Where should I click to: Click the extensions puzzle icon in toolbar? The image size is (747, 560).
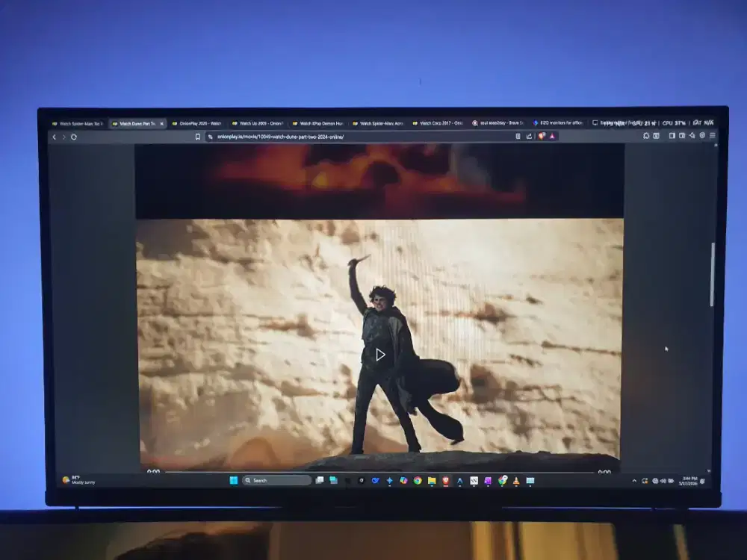646,136
